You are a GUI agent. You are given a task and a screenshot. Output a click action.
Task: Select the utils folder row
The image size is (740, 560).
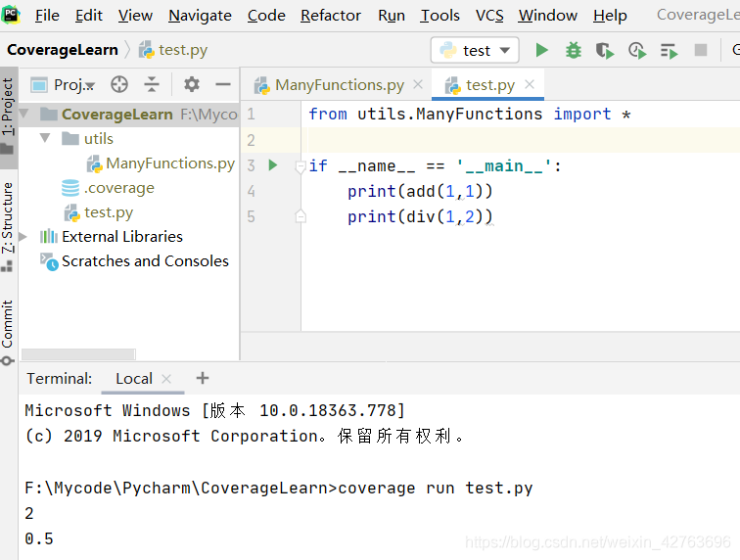coord(128,139)
